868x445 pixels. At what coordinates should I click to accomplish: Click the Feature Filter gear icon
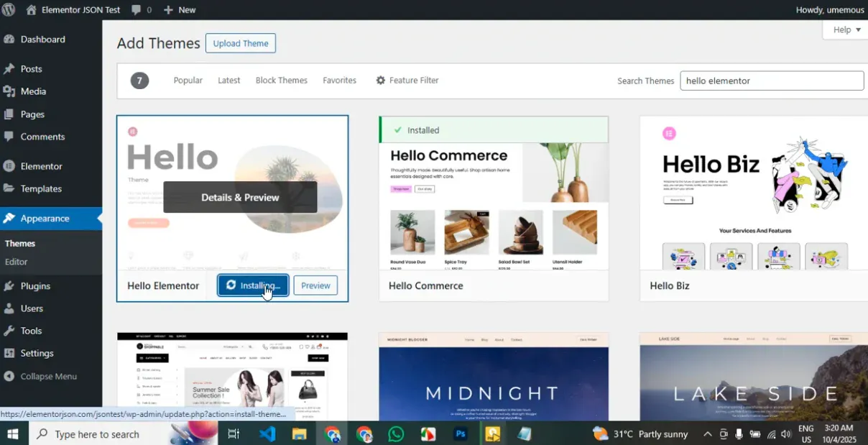point(381,81)
